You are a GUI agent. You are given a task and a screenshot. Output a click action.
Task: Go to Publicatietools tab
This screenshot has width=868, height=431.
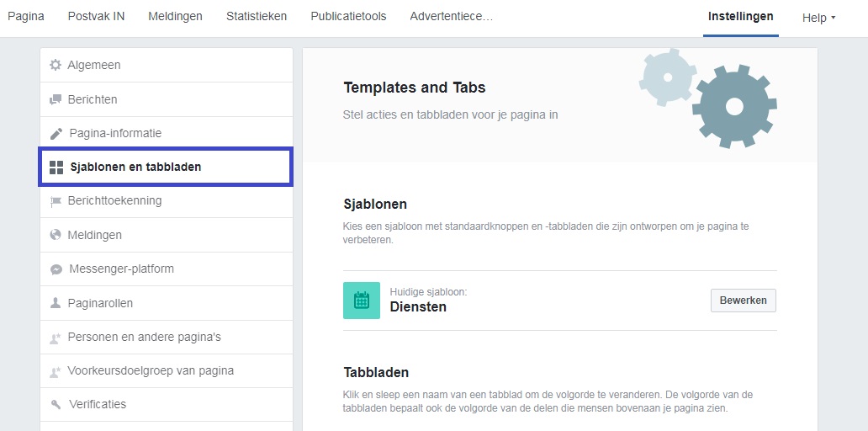coord(348,17)
